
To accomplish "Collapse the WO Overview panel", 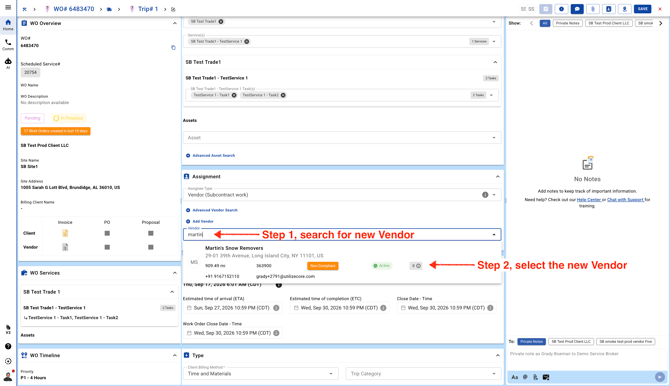I will pyautogui.click(x=174, y=23).
